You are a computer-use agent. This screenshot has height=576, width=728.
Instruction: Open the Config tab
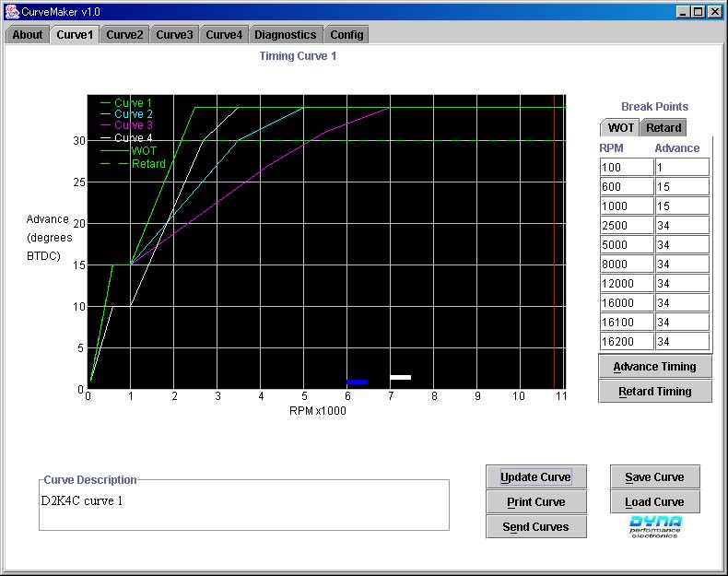click(346, 35)
